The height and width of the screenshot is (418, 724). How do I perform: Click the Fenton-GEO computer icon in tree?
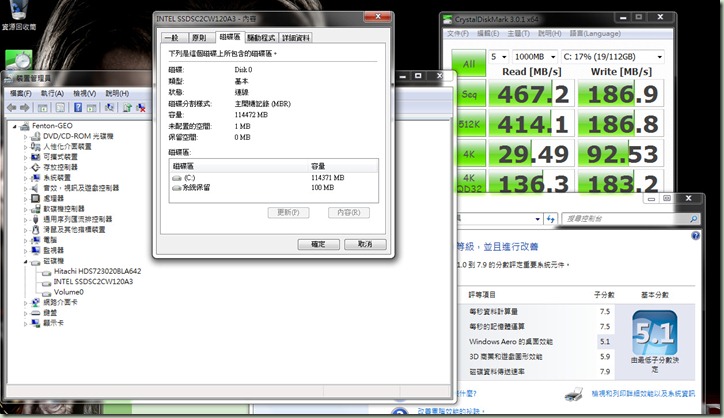tap(24, 126)
